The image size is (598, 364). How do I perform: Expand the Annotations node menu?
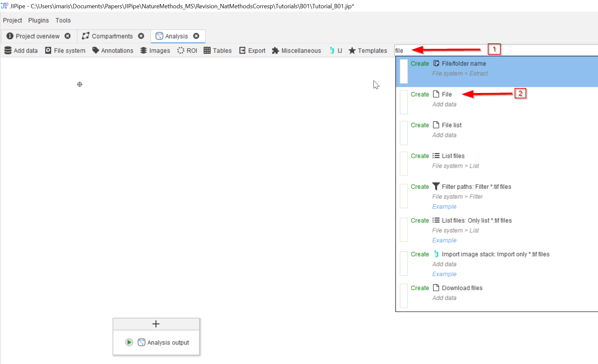pyautogui.click(x=113, y=50)
